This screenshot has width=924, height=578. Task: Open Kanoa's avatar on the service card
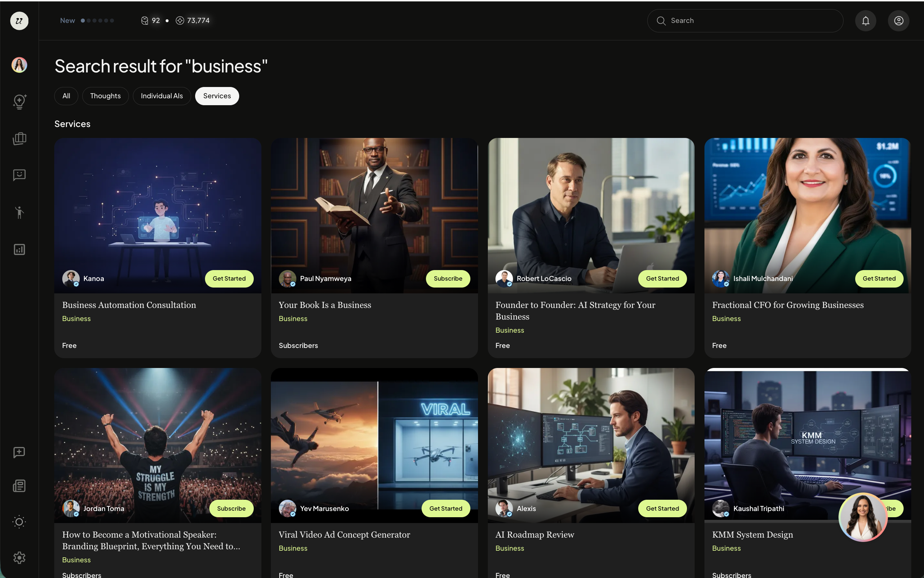71,279
